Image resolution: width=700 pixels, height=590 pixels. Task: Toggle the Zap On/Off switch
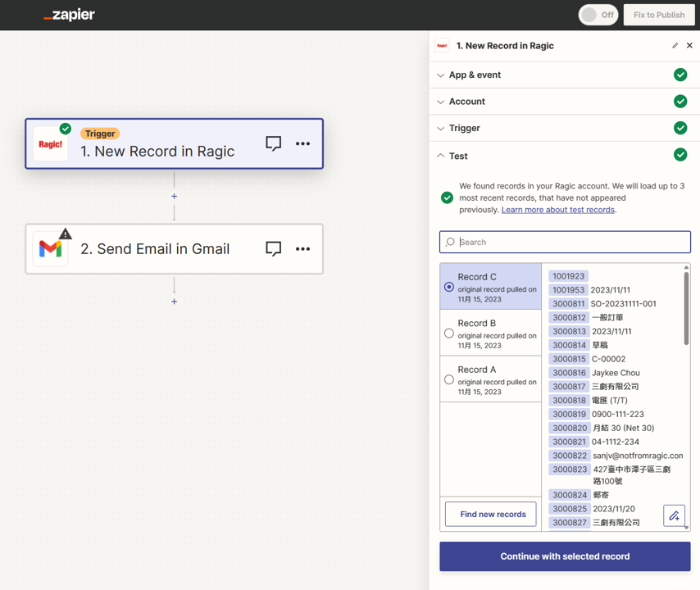[598, 15]
